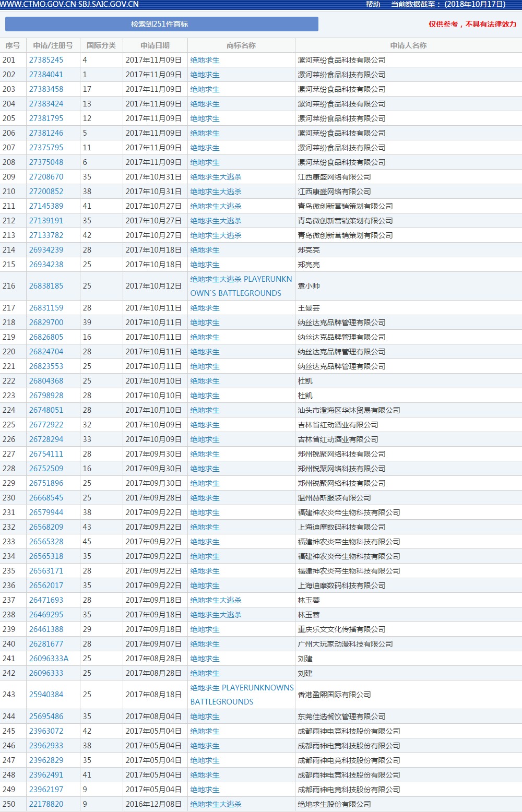
Task: Open registration number 27385245
Action: point(46,60)
